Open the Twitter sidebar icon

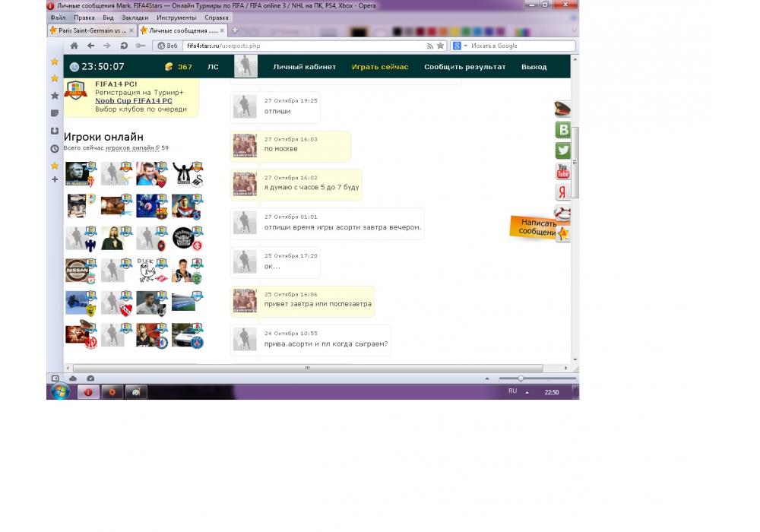562,150
